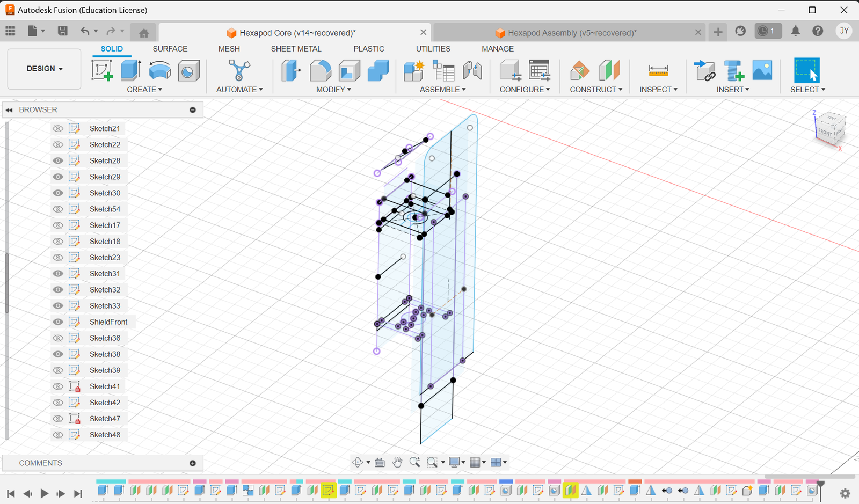Add a new comment in the COMMENTS panel
859x504 pixels.
point(193,463)
